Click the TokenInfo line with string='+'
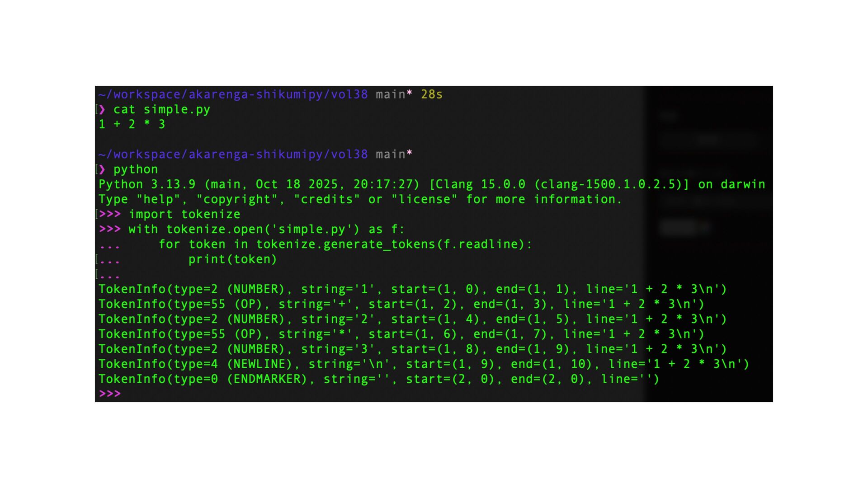Image resolution: width=868 pixels, height=488 pixels. (x=401, y=304)
